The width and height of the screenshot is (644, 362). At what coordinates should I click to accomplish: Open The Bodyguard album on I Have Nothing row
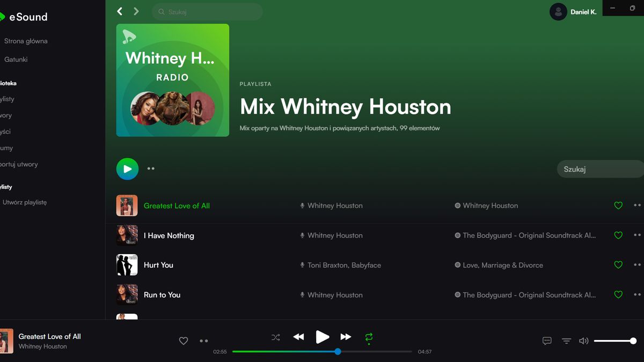(529, 235)
